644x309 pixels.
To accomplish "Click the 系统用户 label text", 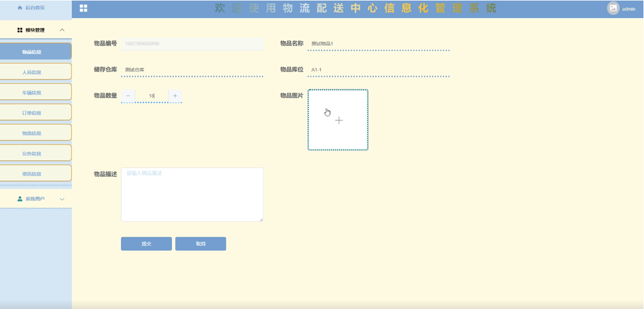I will pos(35,199).
